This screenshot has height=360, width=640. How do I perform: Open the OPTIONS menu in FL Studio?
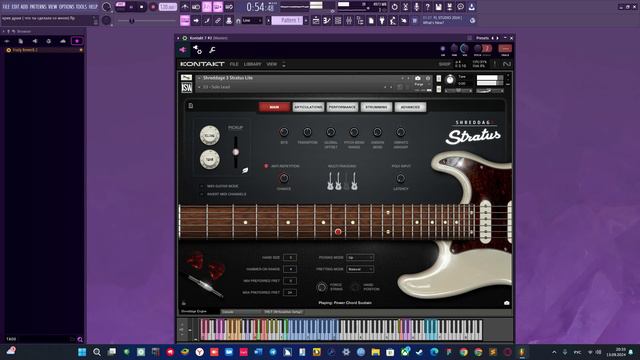coord(67,7)
